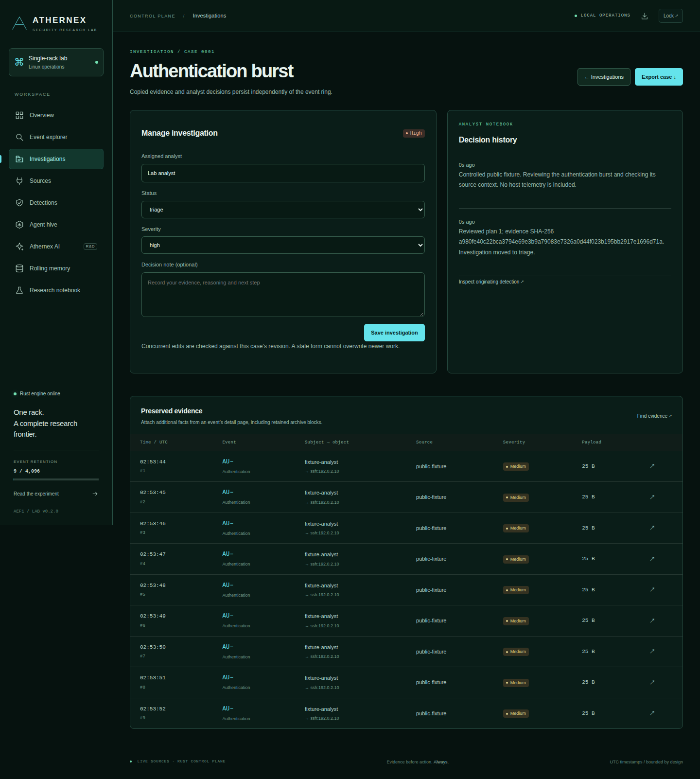
Task: Follow the Inspect originating detection link
Action: tap(491, 282)
